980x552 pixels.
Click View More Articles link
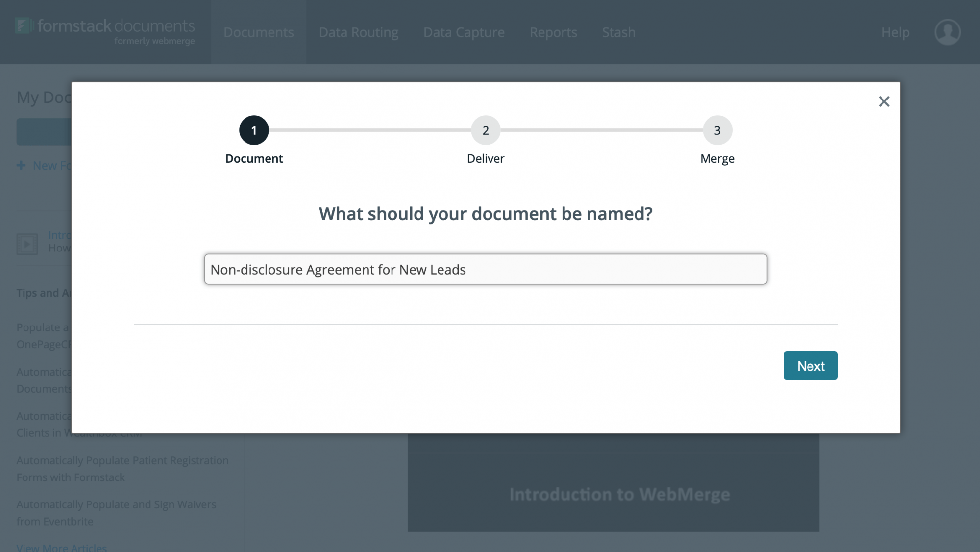point(62,548)
